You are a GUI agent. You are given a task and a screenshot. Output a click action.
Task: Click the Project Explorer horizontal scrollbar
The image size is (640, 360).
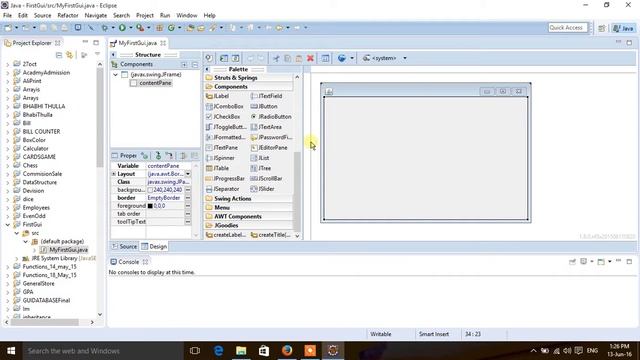tap(44, 322)
